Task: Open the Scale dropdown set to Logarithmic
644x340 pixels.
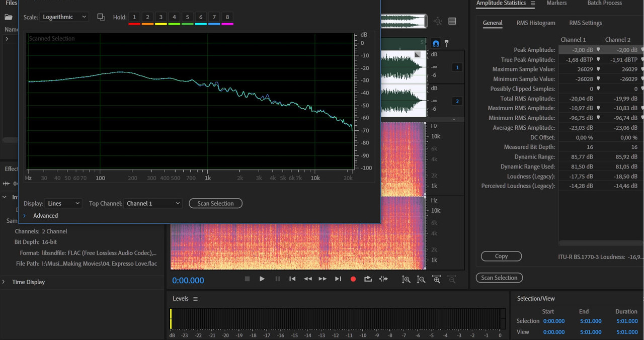Action: click(x=64, y=17)
